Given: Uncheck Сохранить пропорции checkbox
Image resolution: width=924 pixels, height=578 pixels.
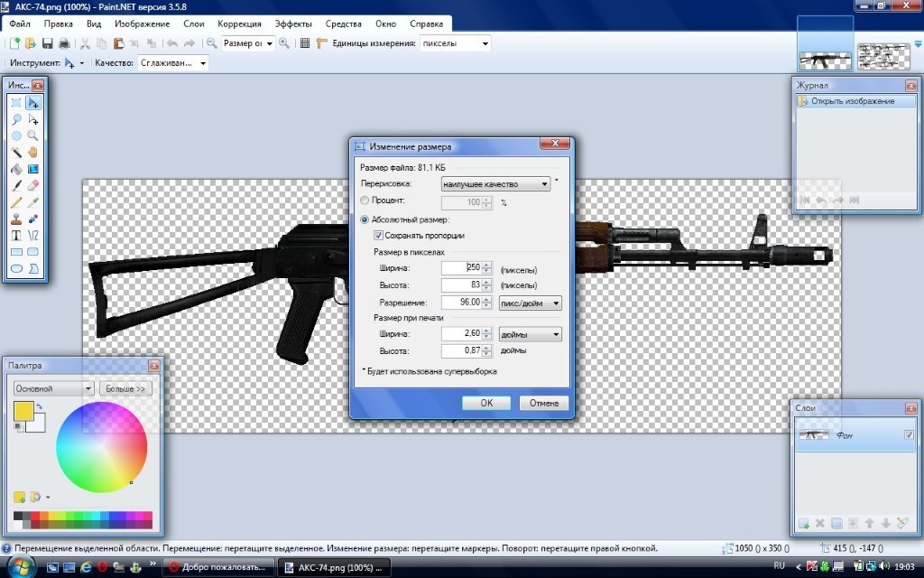Looking at the screenshot, I should [378, 236].
